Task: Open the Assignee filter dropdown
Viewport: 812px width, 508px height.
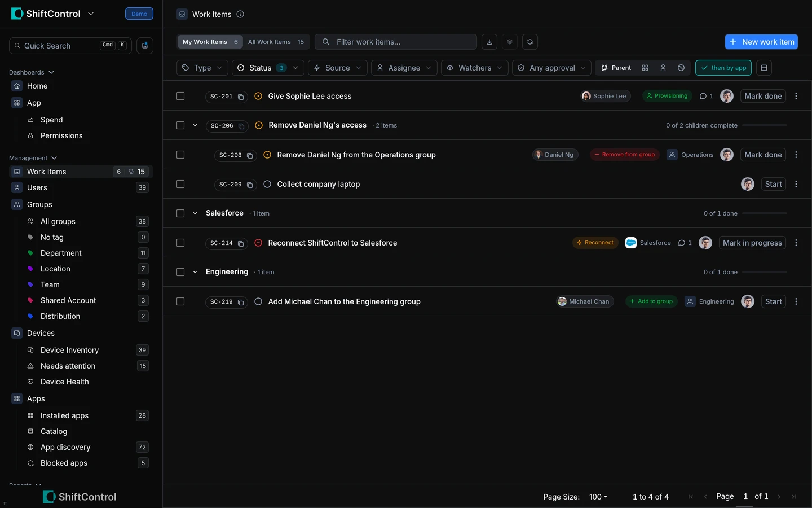Action: pyautogui.click(x=404, y=68)
